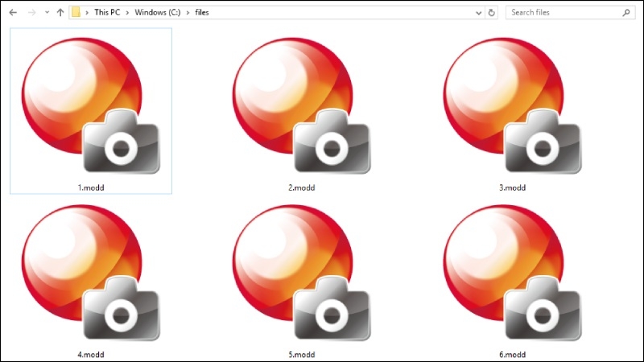Select the 4.modd file icon

[90, 273]
